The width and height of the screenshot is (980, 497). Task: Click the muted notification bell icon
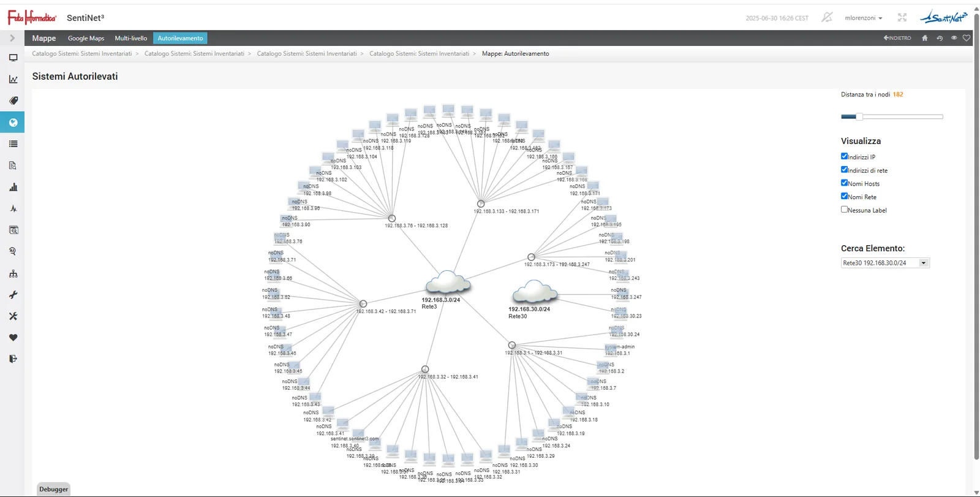[827, 17]
